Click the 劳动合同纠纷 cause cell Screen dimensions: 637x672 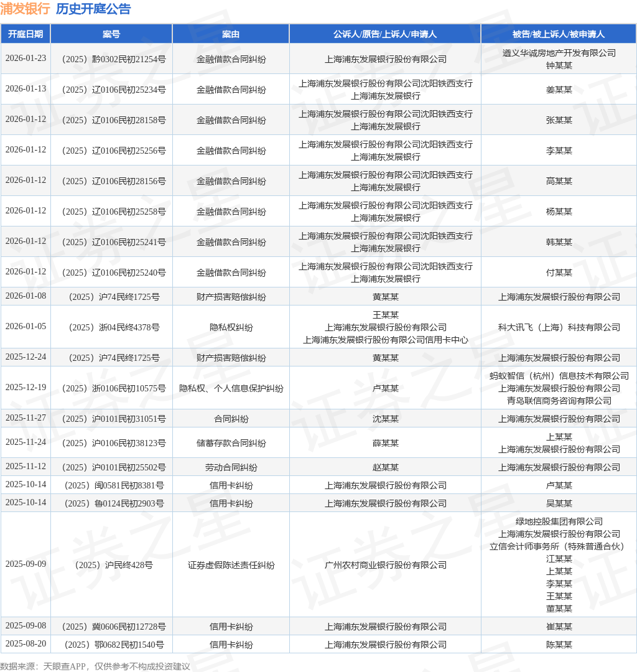tap(231, 467)
